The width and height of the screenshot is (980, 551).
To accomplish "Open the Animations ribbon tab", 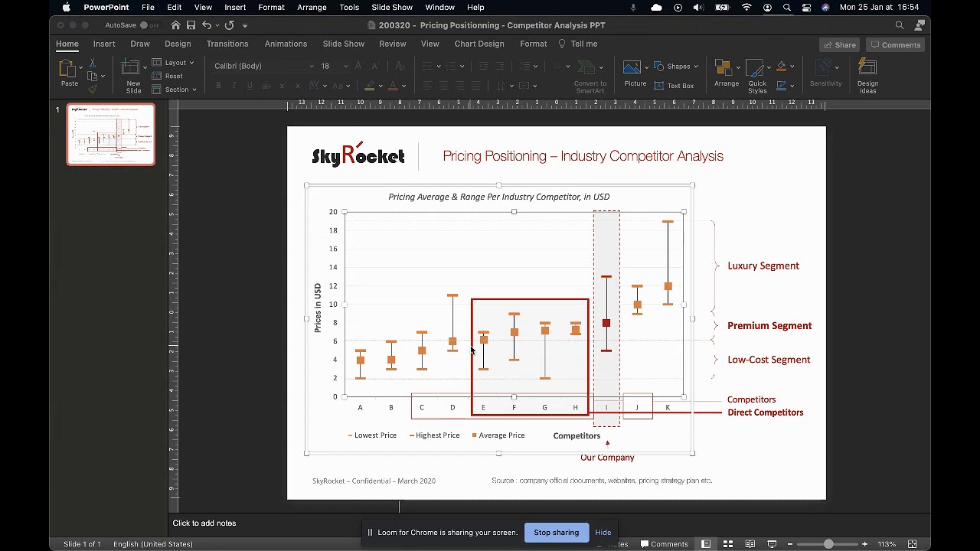I will click(286, 44).
